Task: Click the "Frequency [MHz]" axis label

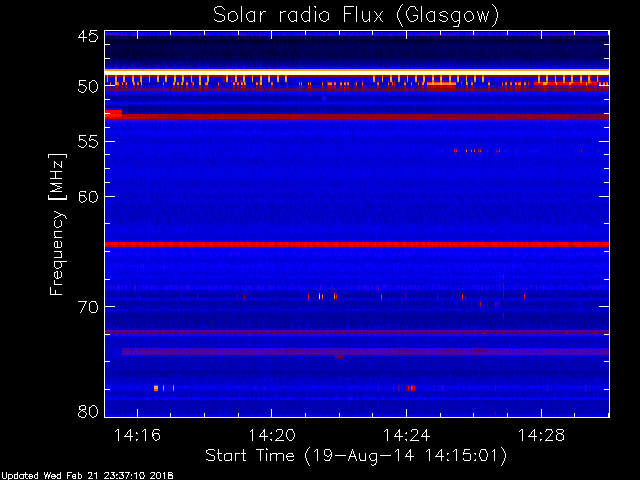Action: click(57, 224)
